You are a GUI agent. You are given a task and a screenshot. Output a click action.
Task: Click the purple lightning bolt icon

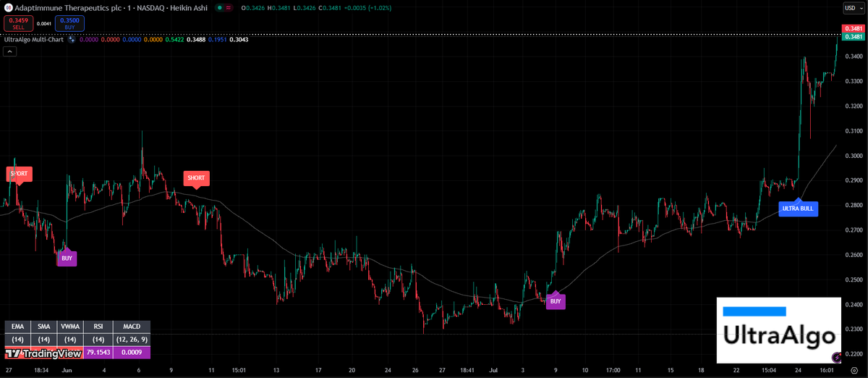[x=837, y=358]
